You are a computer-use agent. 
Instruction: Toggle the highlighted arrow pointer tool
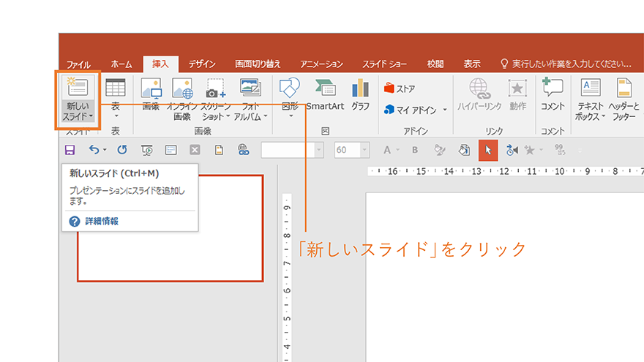[488, 150]
